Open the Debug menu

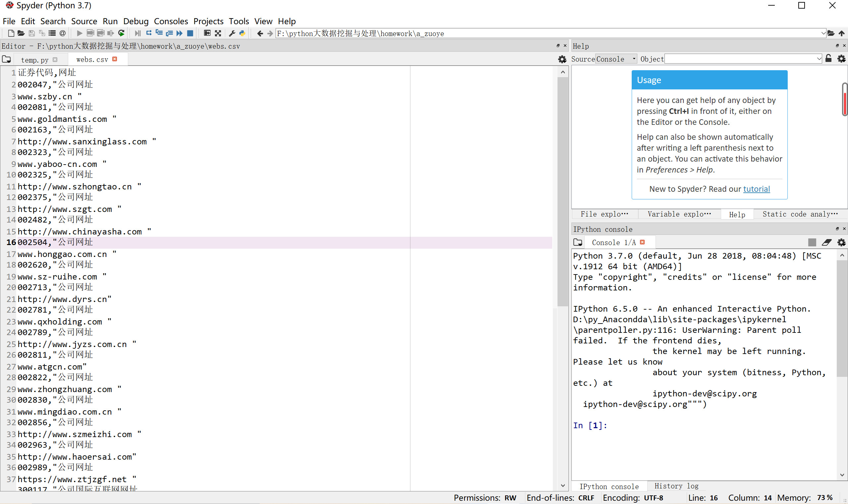pyautogui.click(x=135, y=21)
